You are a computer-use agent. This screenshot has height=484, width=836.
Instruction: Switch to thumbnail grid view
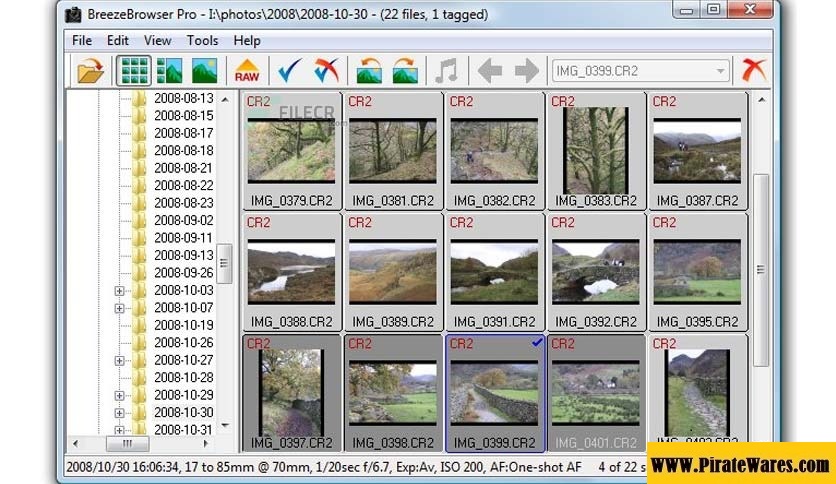[134, 71]
